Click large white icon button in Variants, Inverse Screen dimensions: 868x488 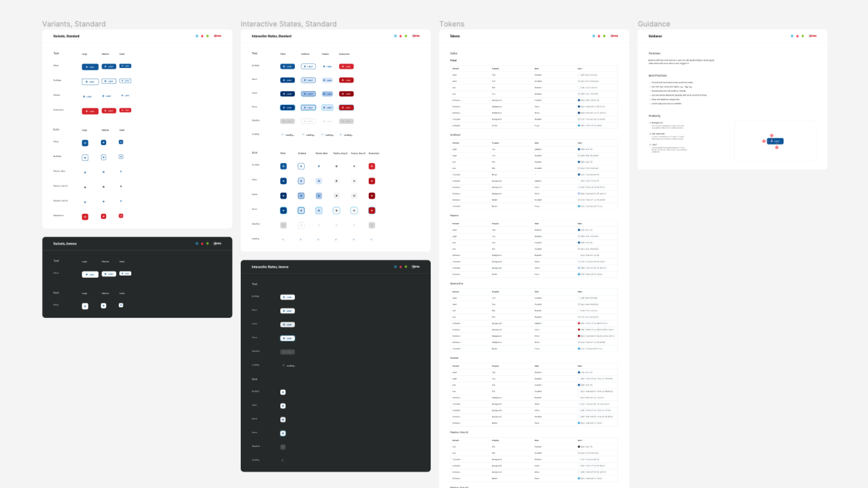click(x=85, y=306)
